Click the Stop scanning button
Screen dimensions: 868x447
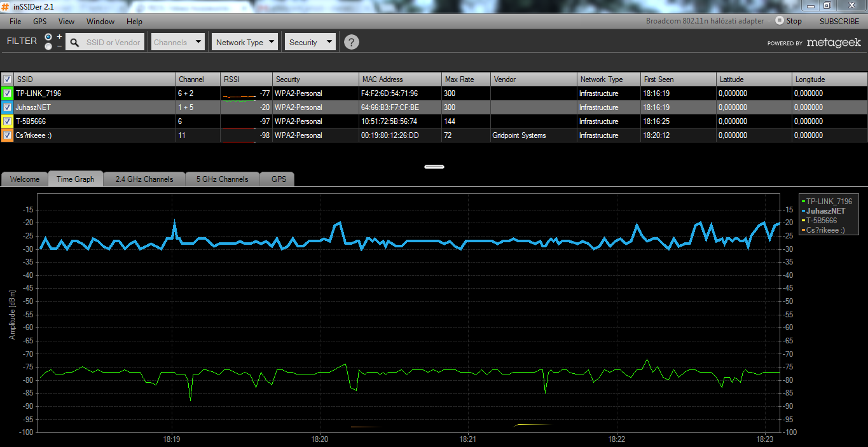point(789,21)
